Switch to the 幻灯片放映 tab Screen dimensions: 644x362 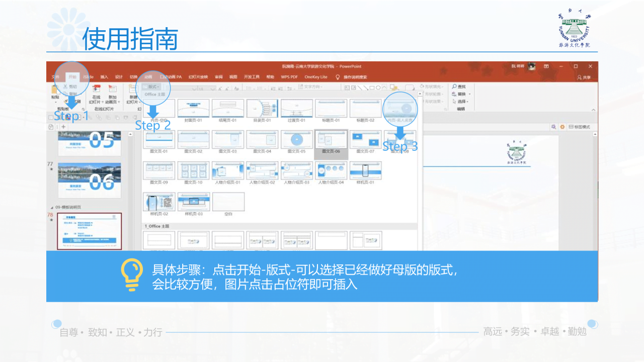[x=198, y=77]
